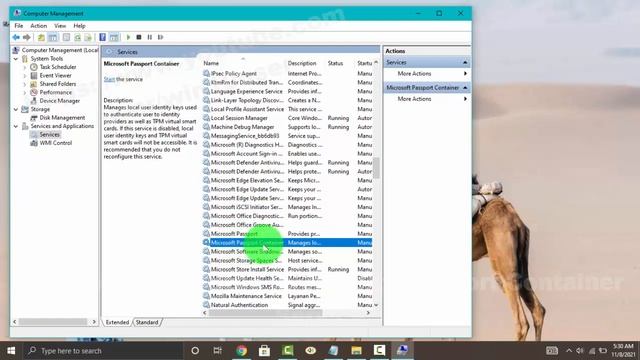Screen dimensions: 640x360
Task: Select WMI Control in the tree
Action: tap(56, 143)
